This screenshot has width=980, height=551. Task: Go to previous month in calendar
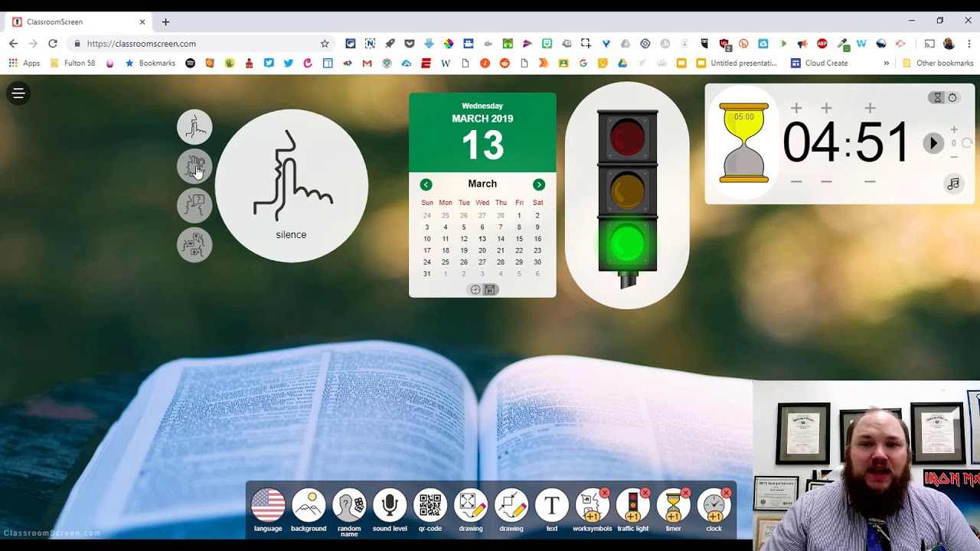pyautogui.click(x=426, y=184)
